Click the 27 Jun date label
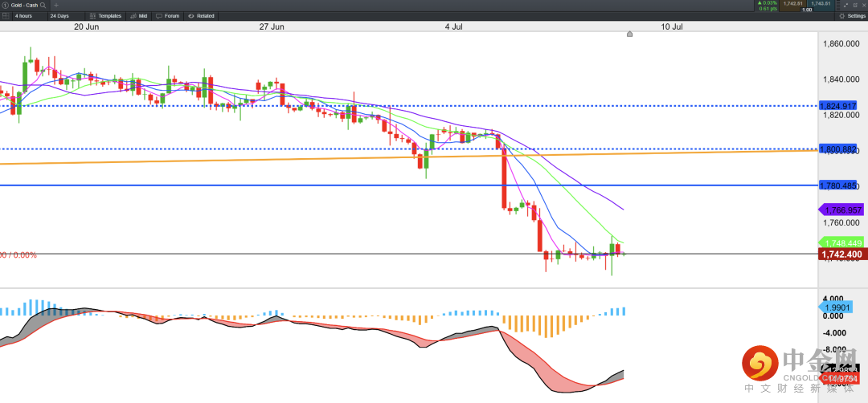This screenshot has height=403, width=868. point(272,26)
